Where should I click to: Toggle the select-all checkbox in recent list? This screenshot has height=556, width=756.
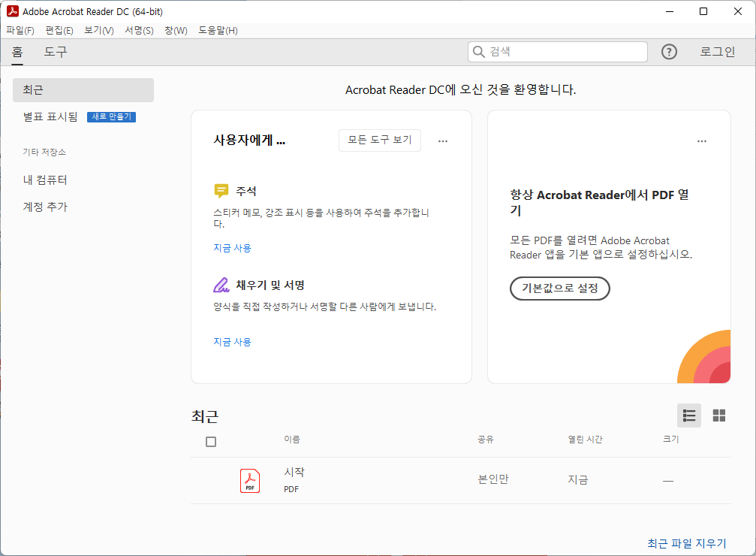tap(211, 442)
